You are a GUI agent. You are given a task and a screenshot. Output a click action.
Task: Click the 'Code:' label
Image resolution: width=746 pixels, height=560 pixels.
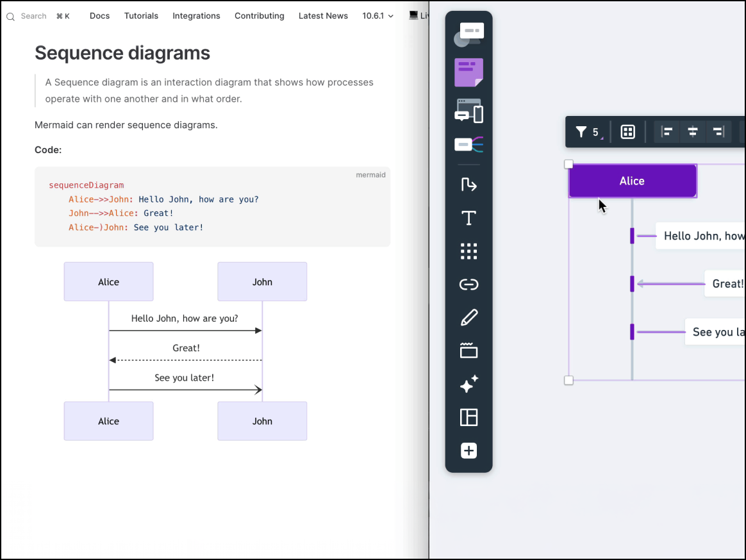point(48,150)
